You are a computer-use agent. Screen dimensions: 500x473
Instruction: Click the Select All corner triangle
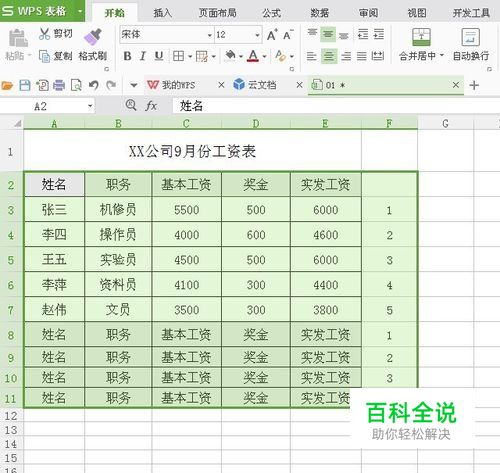(17, 124)
